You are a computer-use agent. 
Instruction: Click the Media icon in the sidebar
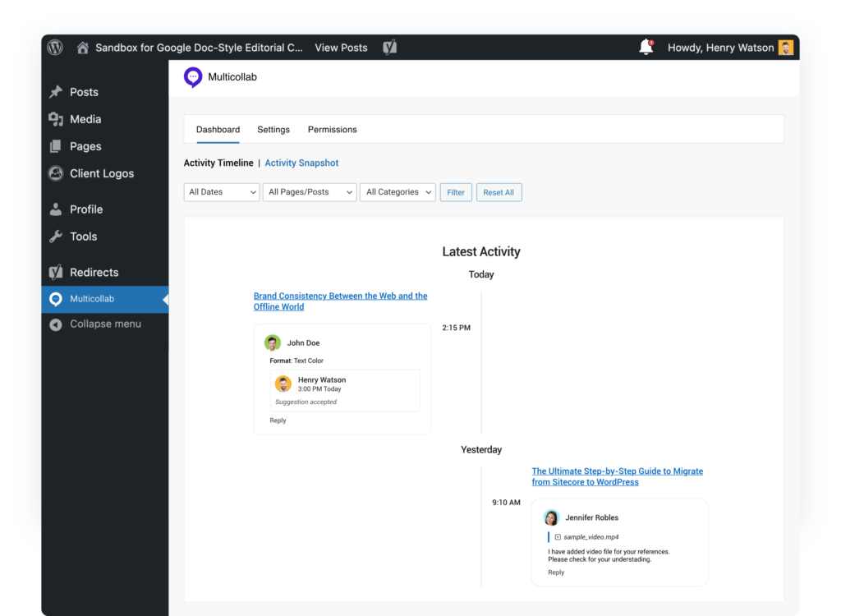click(56, 119)
